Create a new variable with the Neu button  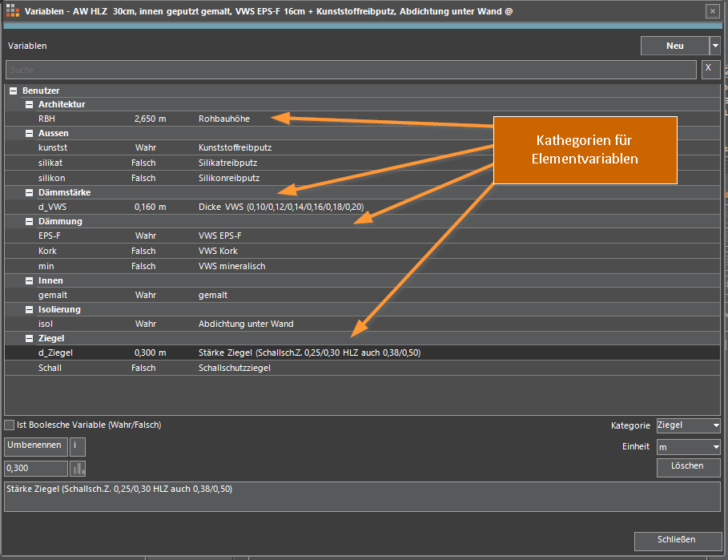click(x=674, y=46)
